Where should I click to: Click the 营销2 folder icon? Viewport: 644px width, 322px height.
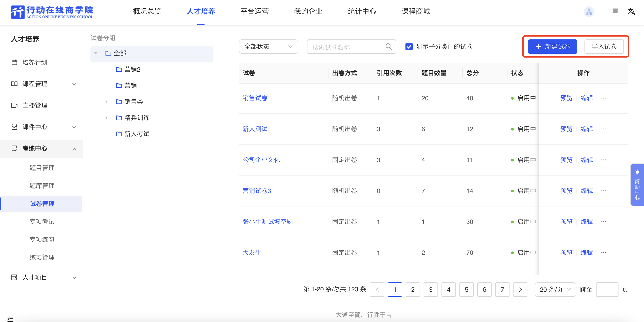[119, 69]
